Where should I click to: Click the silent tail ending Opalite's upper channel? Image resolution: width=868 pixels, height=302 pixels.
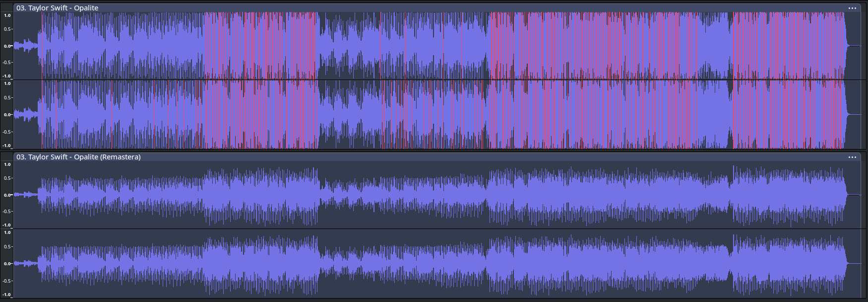[854, 46]
